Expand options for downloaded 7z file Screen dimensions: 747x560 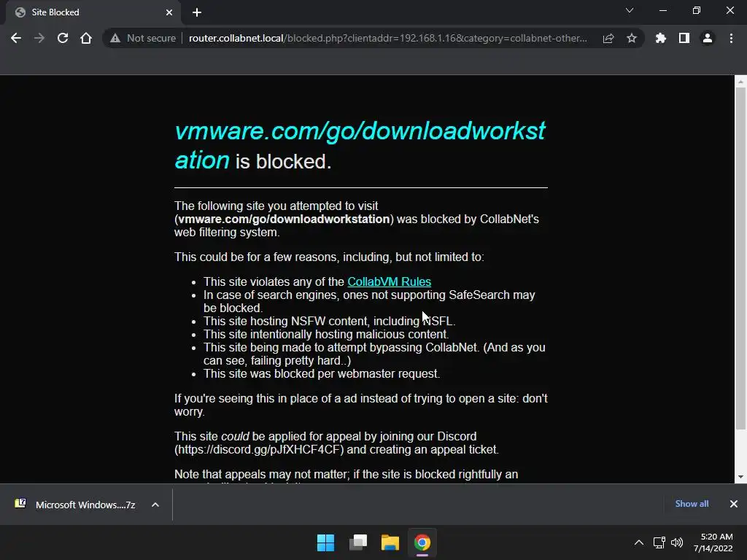point(155,505)
